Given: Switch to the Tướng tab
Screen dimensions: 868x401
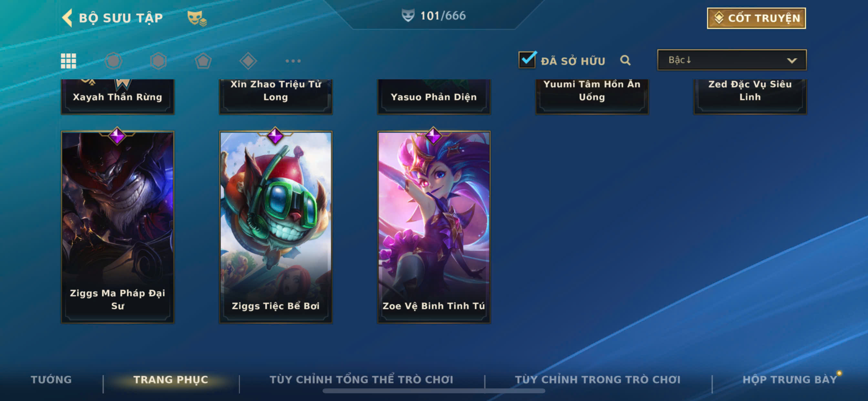Looking at the screenshot, I should tap(51, 379).
